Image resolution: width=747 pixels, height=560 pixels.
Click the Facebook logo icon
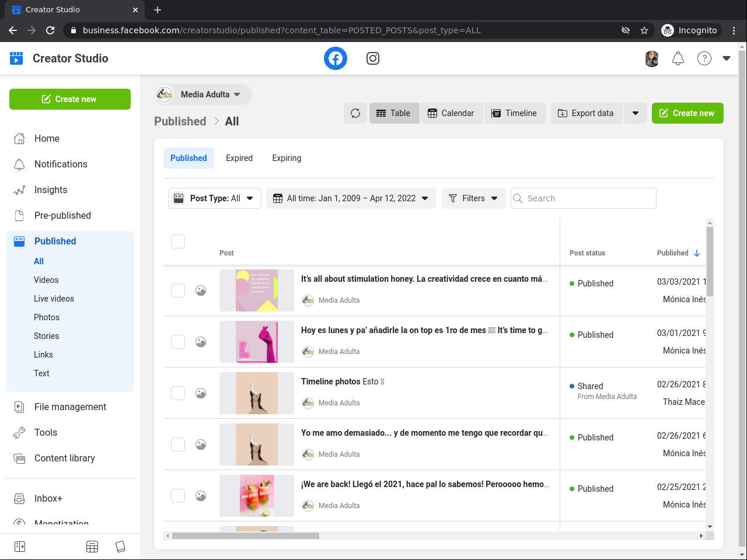(x=336, y=58)
